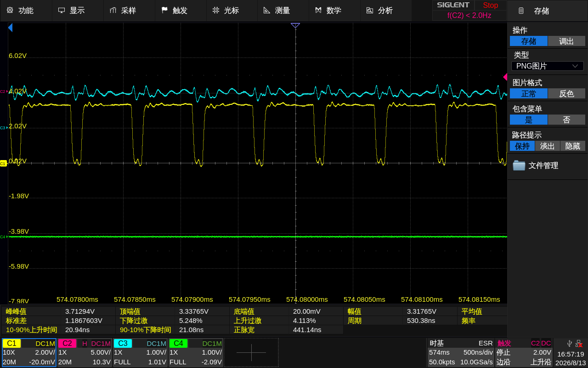Open the C2 channel settings box
Image resolution: width=588 pixels, height=368 pixels.
[85, 352]
